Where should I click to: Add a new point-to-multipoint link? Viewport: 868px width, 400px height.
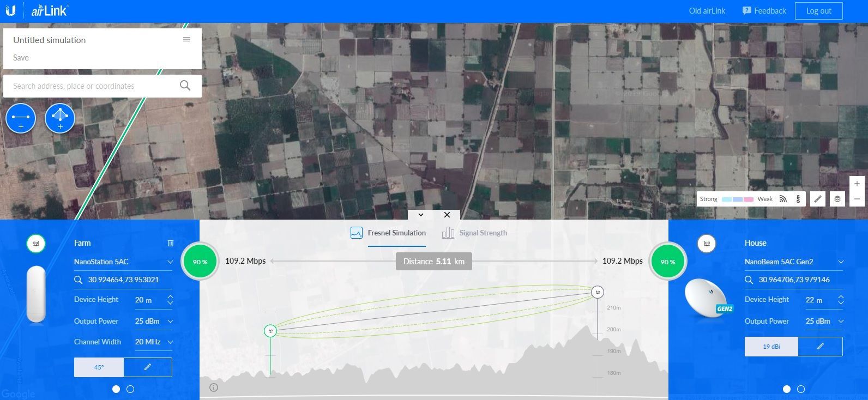60,118
